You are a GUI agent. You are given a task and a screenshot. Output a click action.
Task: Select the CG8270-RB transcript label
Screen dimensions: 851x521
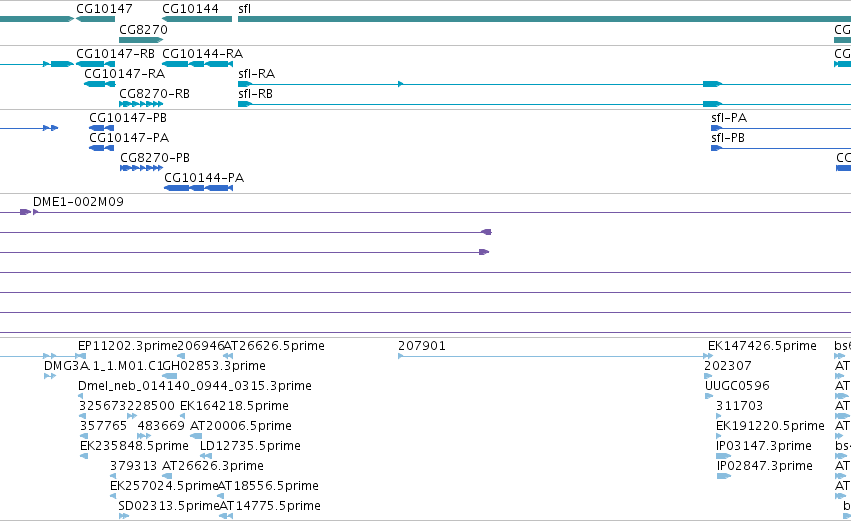coord(155,93)
